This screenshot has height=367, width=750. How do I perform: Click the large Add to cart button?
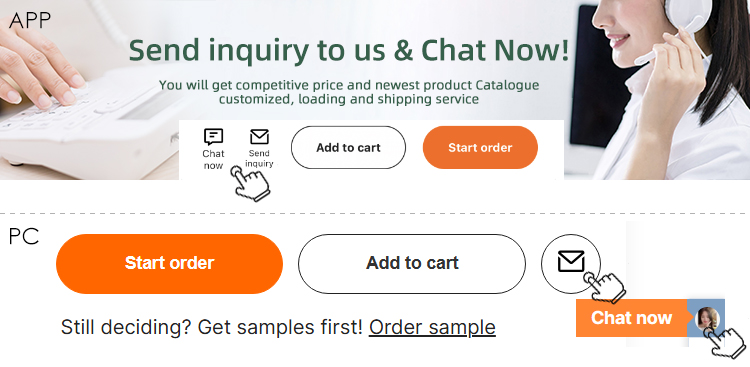(412, 264)
